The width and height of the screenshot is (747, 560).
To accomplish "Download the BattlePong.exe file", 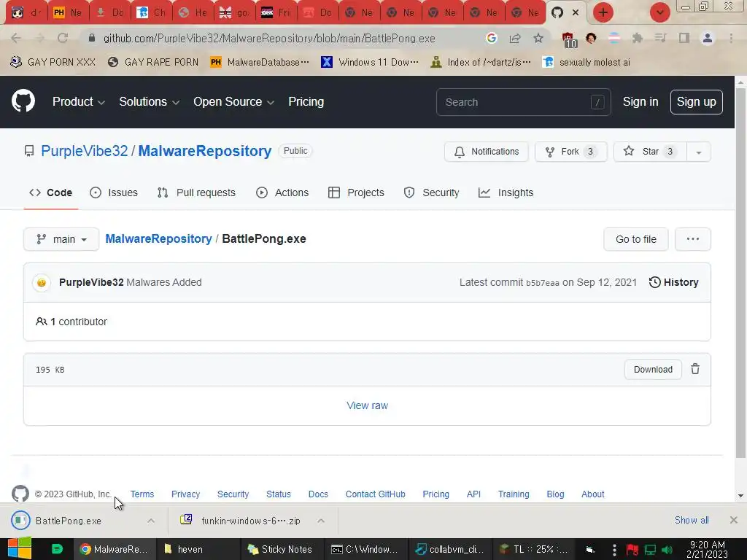I will 653,370.
